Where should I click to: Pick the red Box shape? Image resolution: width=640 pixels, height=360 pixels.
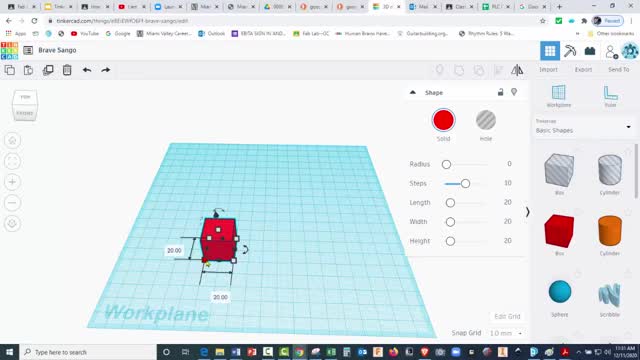559,231
